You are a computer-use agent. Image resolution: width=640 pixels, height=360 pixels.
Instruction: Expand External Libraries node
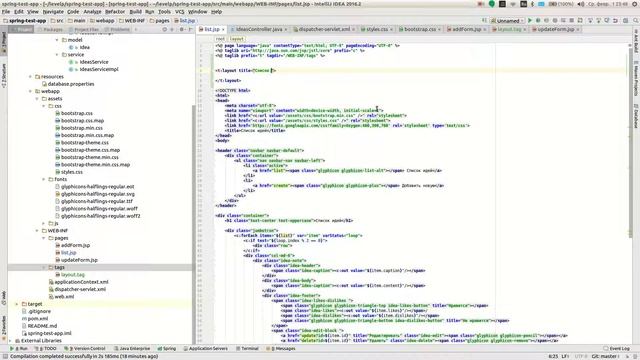point(10,340)
